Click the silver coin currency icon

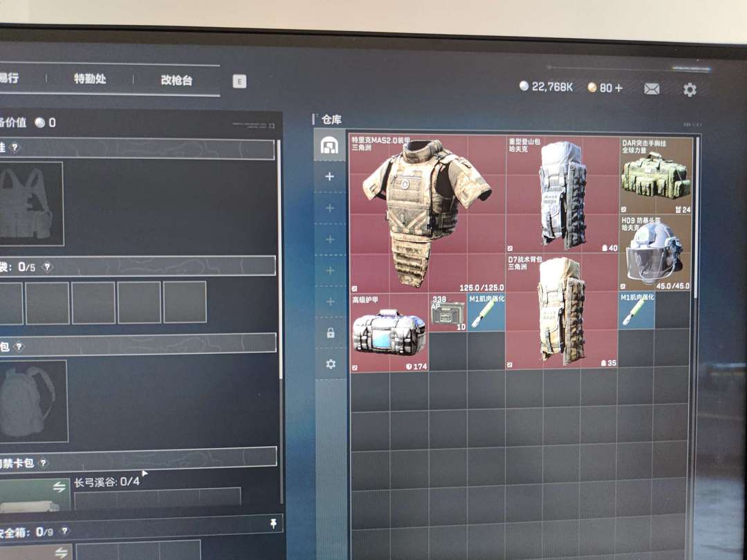pyautogui.click(x=524, y=86)
